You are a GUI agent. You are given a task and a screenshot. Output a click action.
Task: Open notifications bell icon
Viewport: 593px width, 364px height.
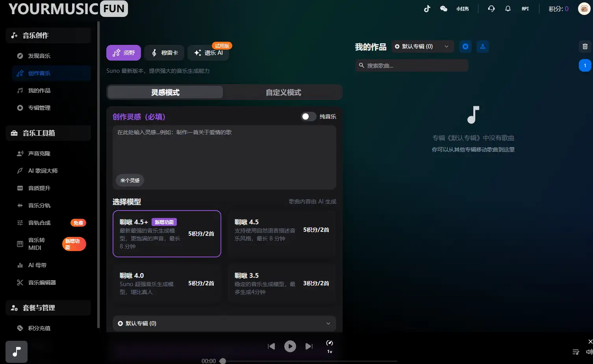point(508,8)
